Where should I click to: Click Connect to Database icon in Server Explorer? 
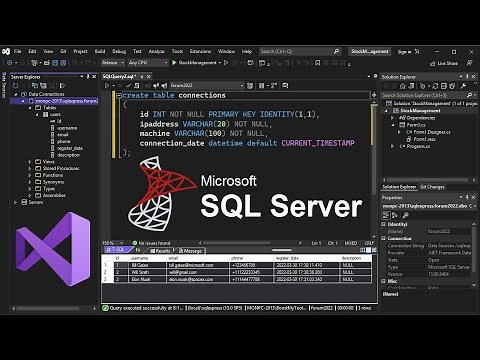coord(35,86)
